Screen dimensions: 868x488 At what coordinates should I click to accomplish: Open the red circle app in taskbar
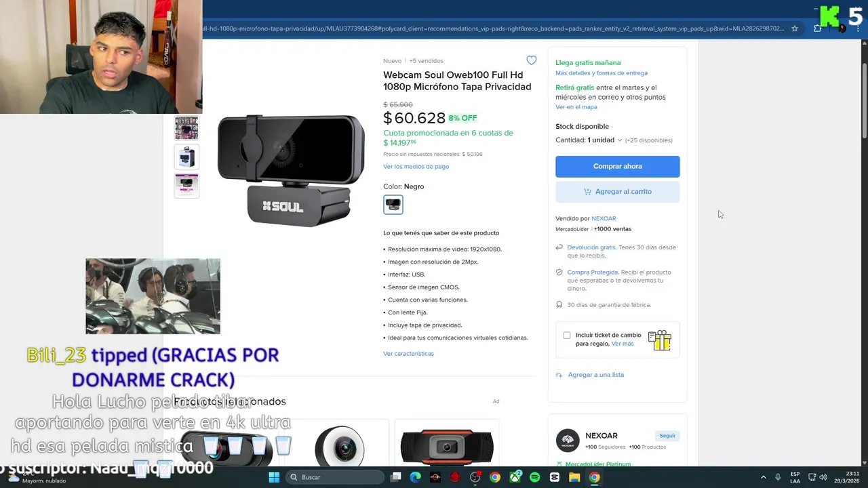tap(455, 477)
